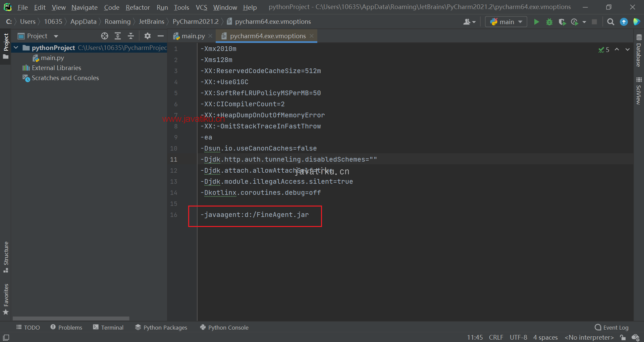Open the Terminal tool window
This screenshot has width=644, height=342.
[108, 327]
